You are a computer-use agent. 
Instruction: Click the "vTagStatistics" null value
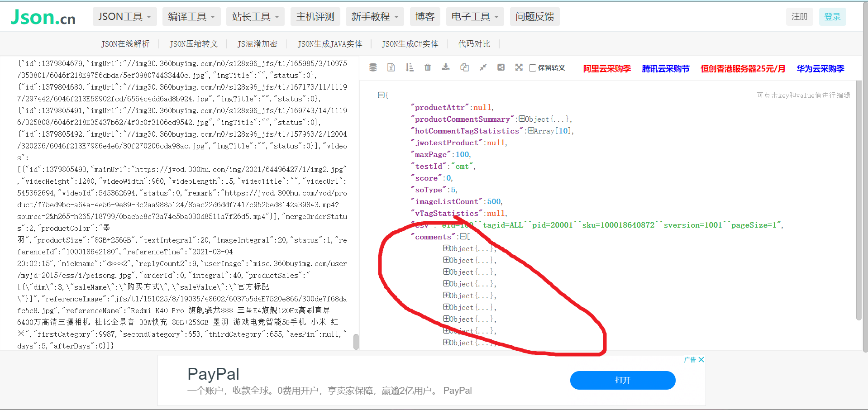[496, 213]
